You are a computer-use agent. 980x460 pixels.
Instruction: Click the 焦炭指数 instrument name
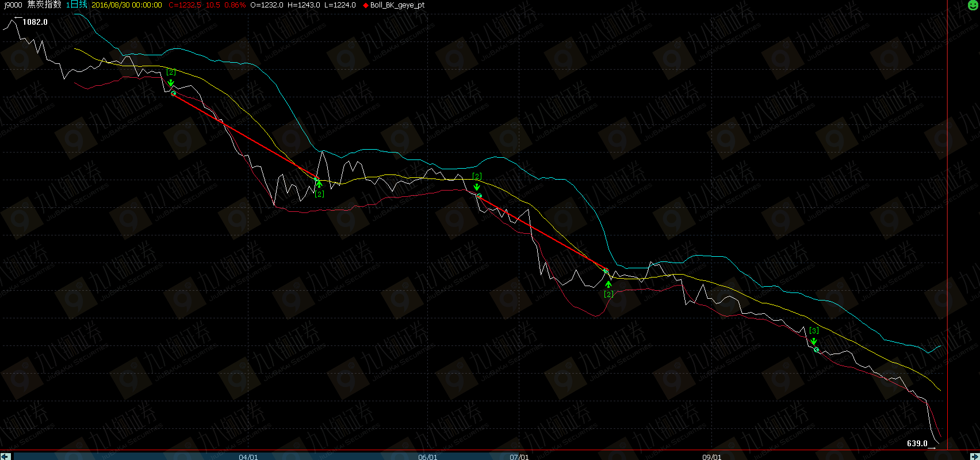point(44,5)
